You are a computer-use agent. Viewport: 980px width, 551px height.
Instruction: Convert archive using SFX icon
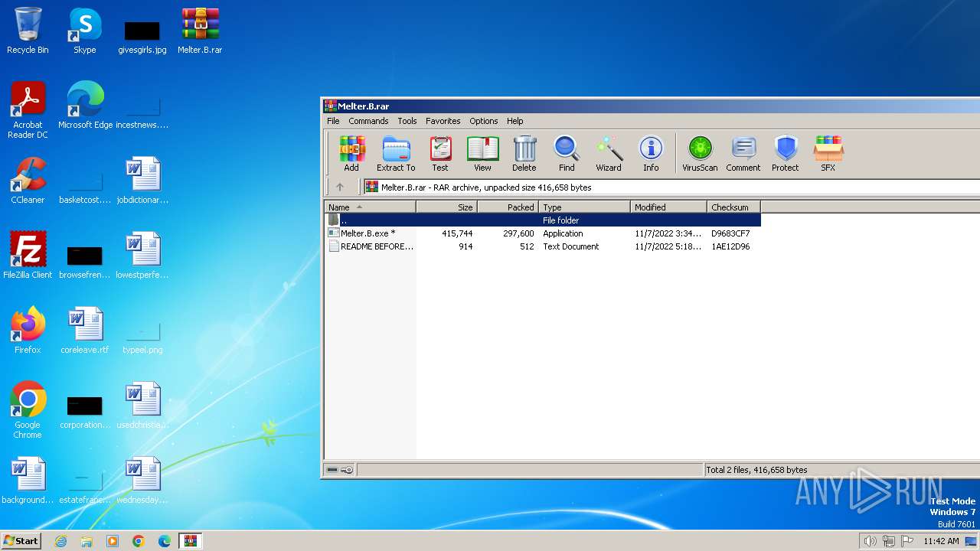pyautogui.click(x=828, y=153)
